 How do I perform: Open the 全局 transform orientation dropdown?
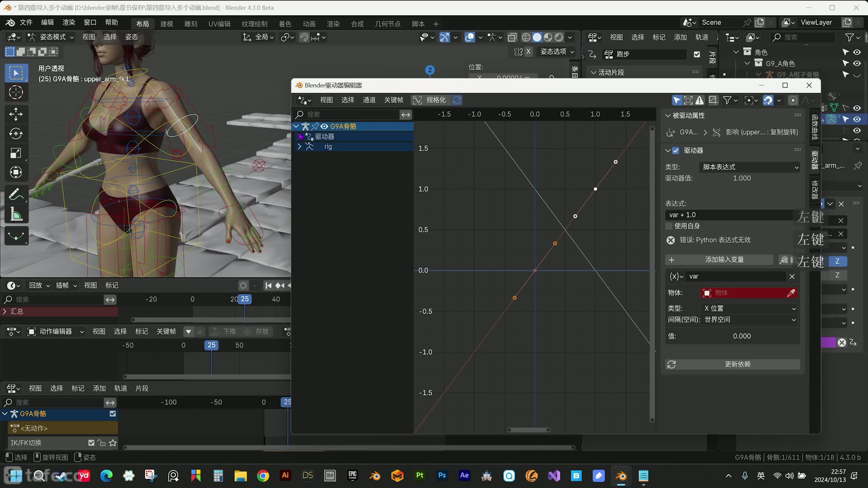click(x=259, y=37)
